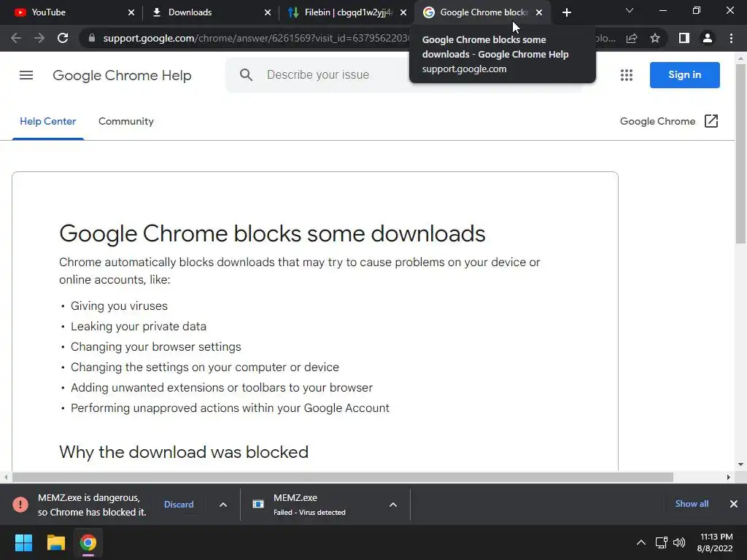Toggle the Chrome side panel
The height and width of the screenshot is (560, 747).
684,38
